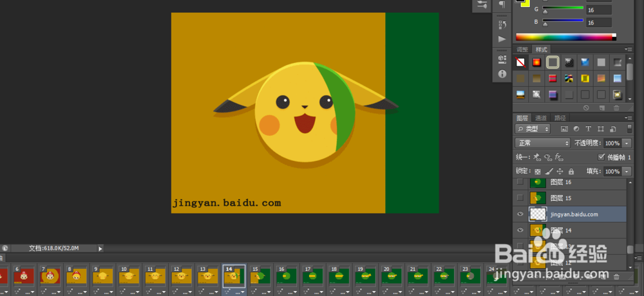Viewport: 644px width, 296px height.
Task: Switch to the 调整 Adjustments tab
Action: click(x=522, y=50)
